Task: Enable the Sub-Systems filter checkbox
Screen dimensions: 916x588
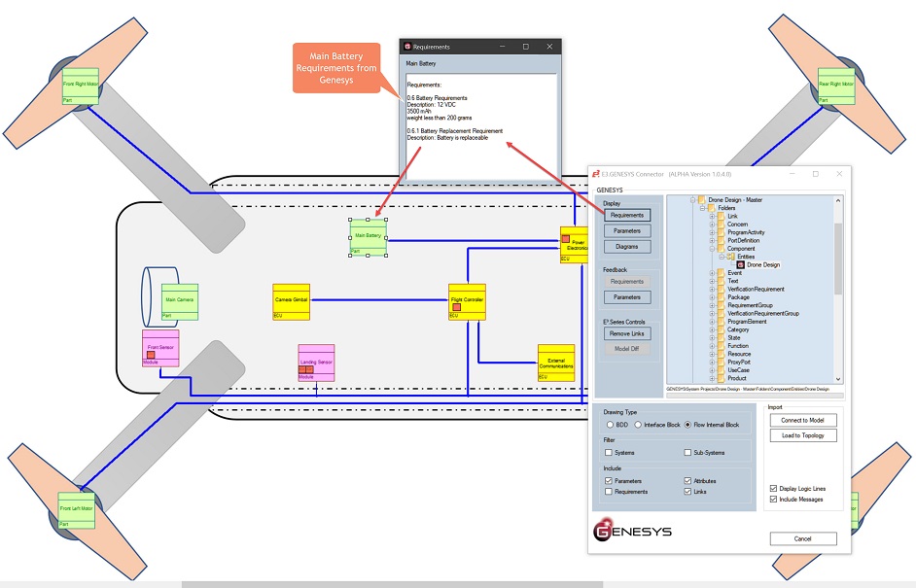Action: 687,453
